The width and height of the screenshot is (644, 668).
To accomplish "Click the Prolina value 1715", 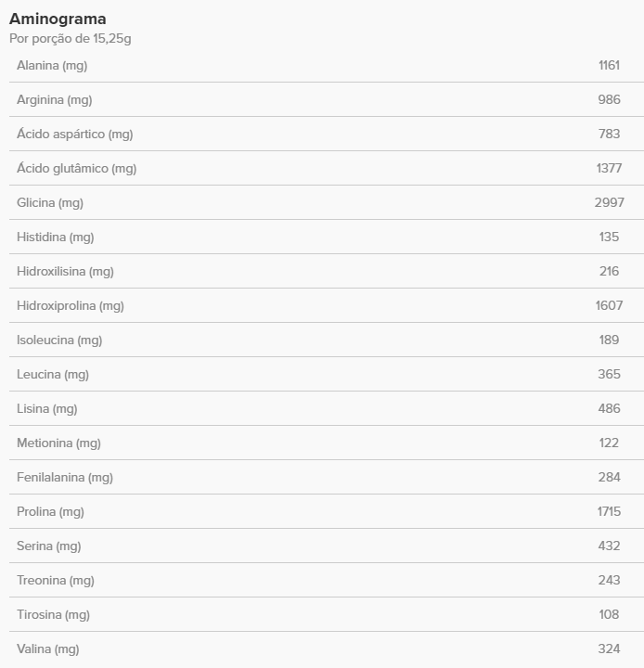I will 609,511.
